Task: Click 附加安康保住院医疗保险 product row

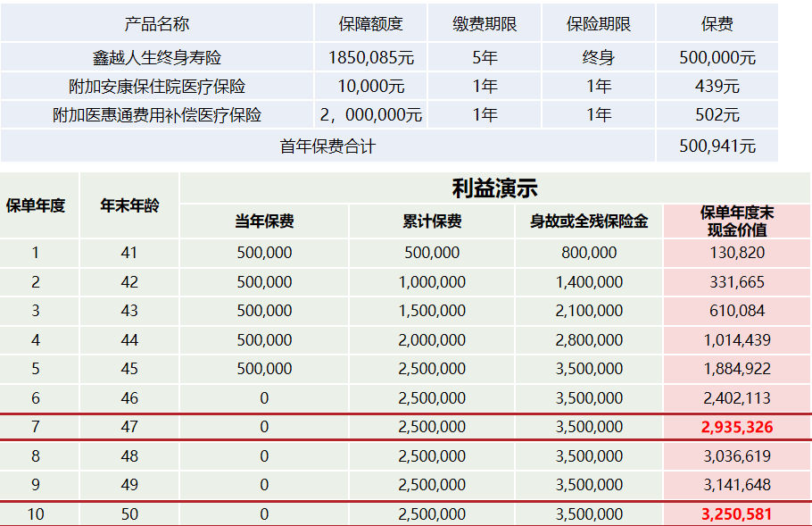Action: (x=157, y=86)
